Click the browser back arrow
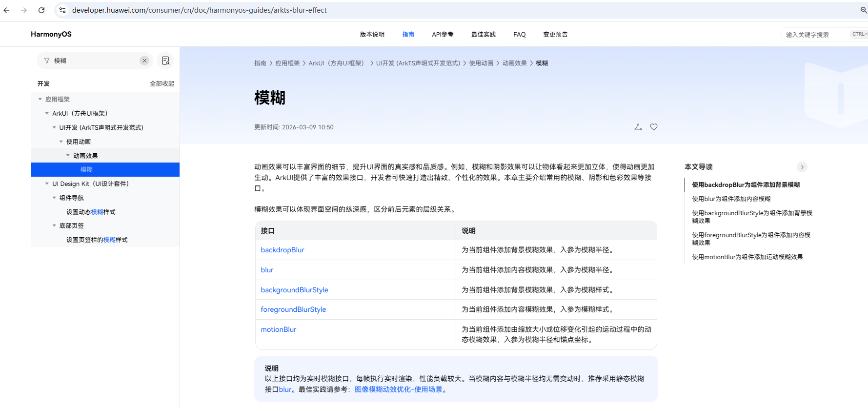The image size is (868, 409). 7,10
